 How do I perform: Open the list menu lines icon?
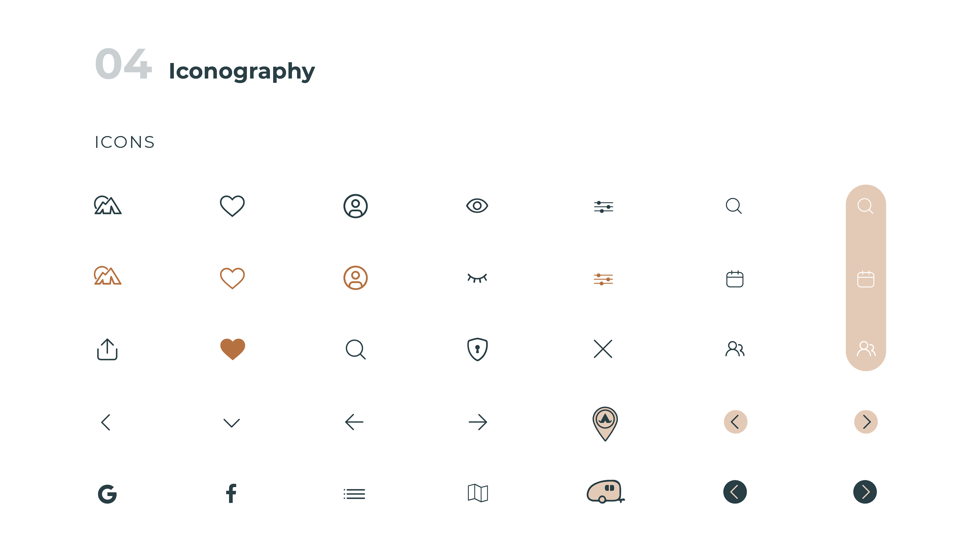pyautogui.click(x=354, y=494)
